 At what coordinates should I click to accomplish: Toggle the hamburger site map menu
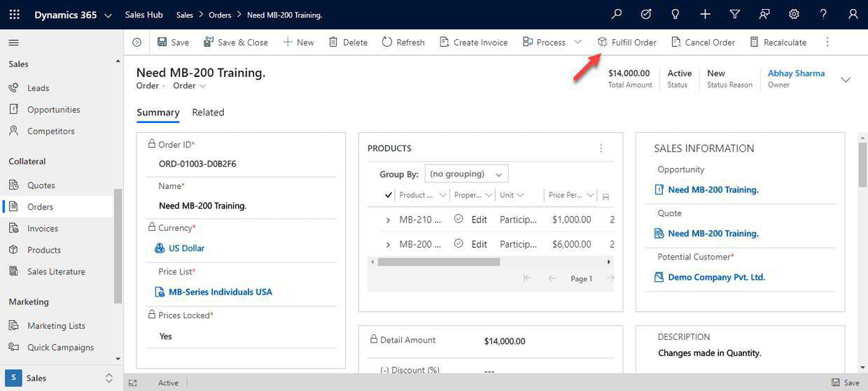13,43
